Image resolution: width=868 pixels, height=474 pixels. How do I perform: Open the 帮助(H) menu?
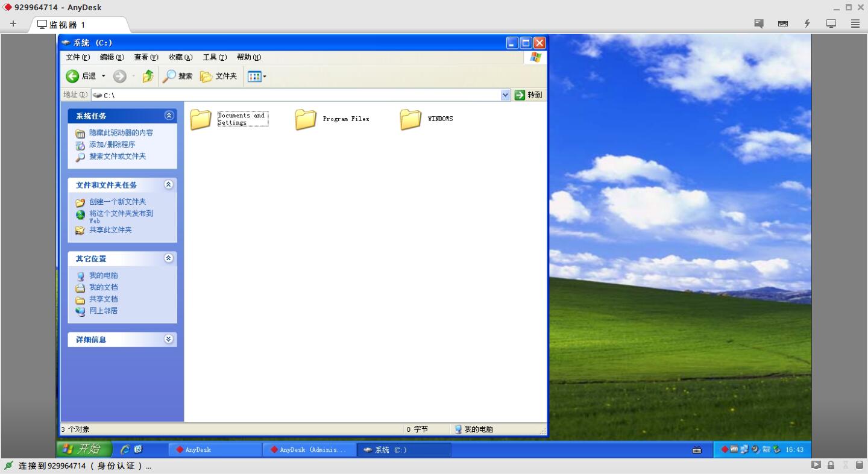click(248, 57)
